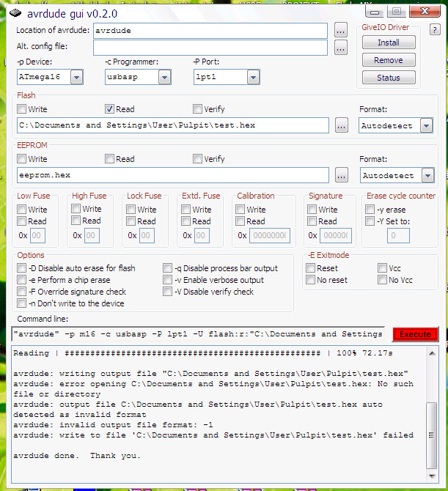Toggle -V Disable verify check
448x491 pixels.
[168, 292]
